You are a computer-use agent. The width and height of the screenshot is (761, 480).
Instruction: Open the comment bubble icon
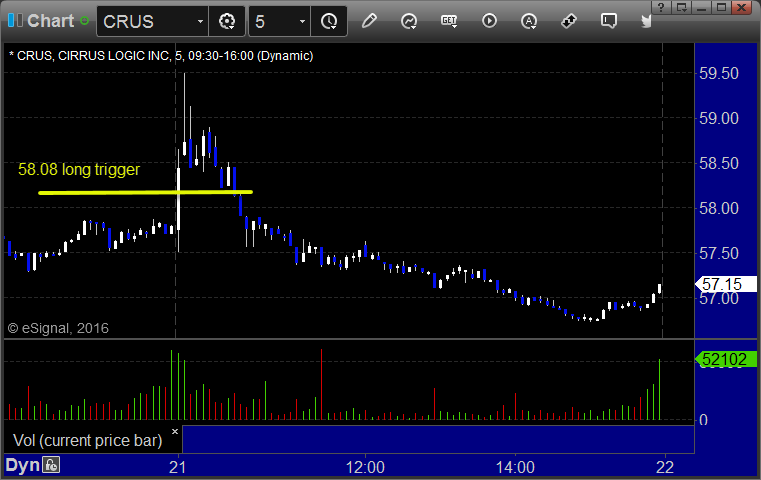tap(609, 21)
